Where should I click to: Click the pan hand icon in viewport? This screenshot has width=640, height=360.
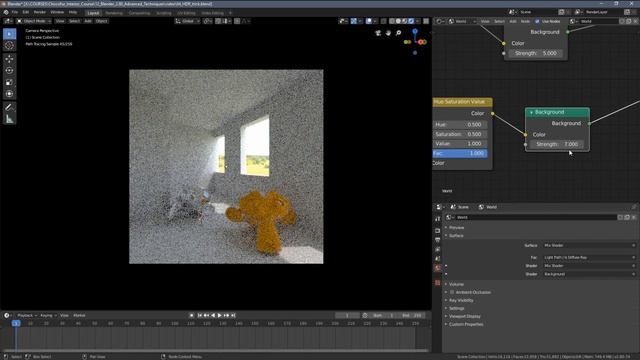pos(388,33)
